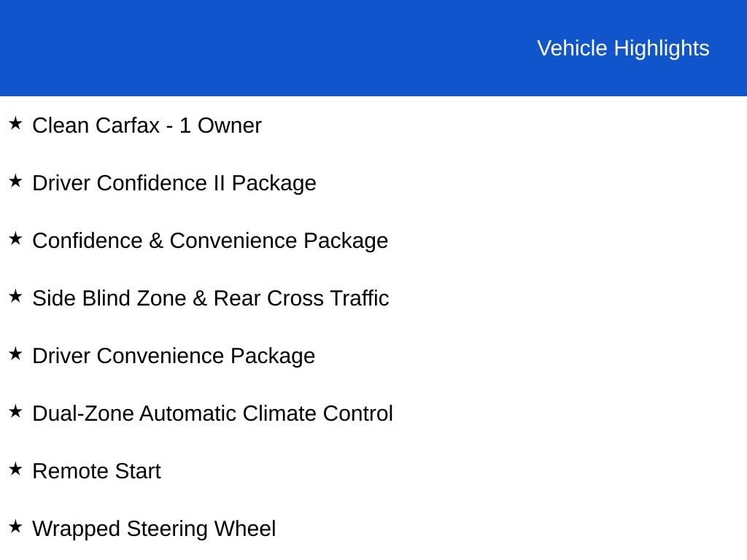
Task: Click Dual-Zone Automatic Climate Control text
Action: [x=212, y=414]
